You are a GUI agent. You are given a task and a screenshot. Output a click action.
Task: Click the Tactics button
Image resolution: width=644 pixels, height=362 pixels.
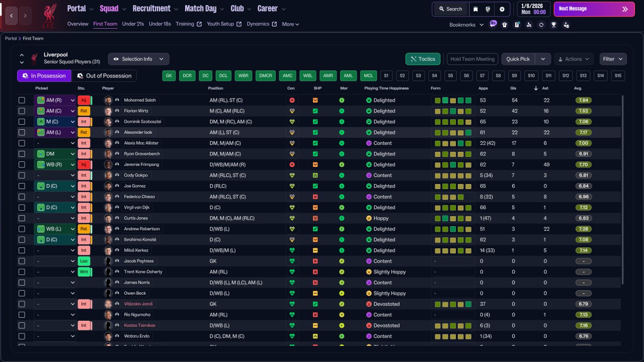tap(423, 59)
